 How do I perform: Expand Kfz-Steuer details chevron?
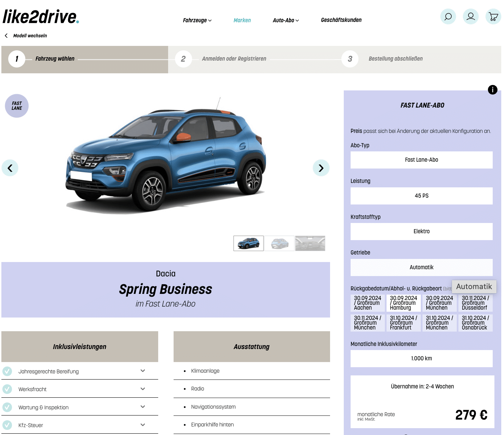click(143, 425)
